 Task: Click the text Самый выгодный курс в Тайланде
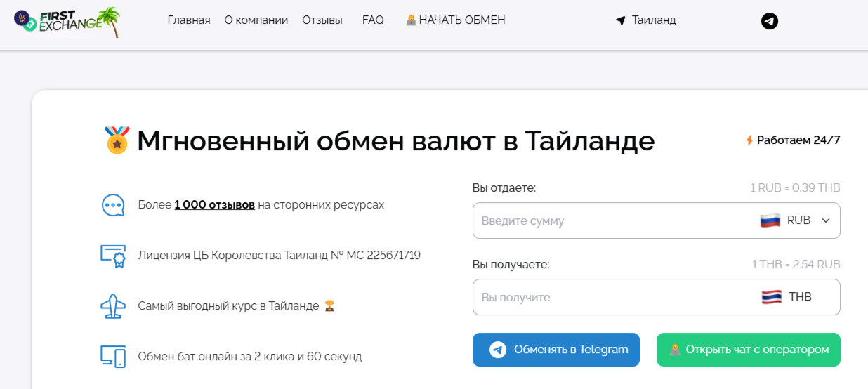coord(228,306)
